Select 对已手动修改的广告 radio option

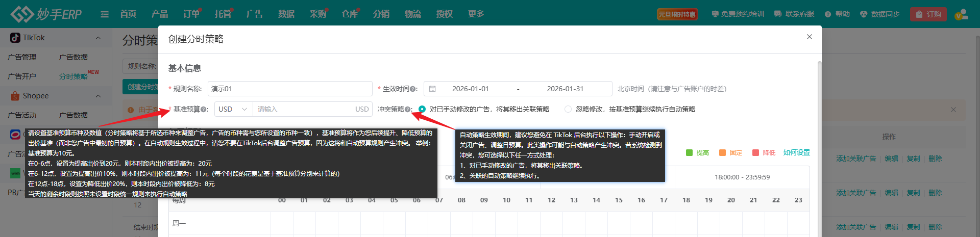422,109
